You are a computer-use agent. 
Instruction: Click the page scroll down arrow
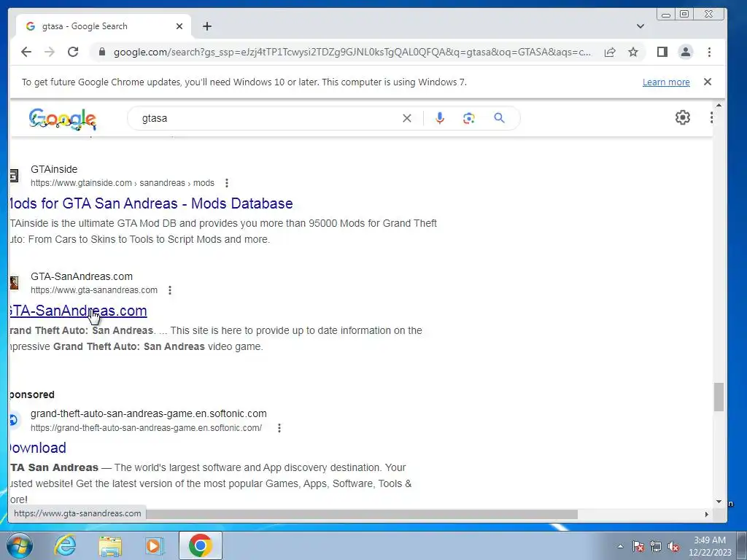pos(719,502)
